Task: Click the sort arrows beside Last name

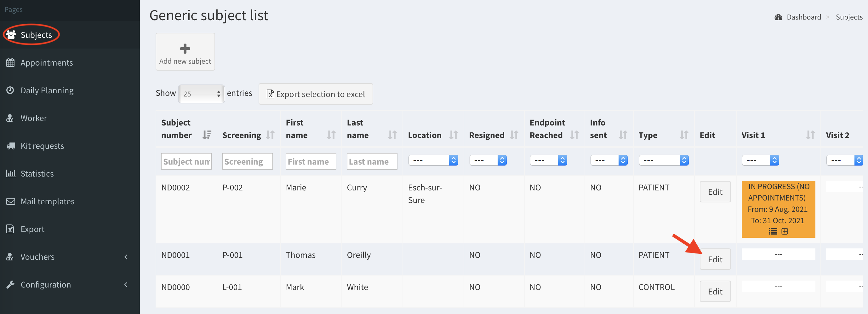Action: pyautogui.click(x=392, y=135)
